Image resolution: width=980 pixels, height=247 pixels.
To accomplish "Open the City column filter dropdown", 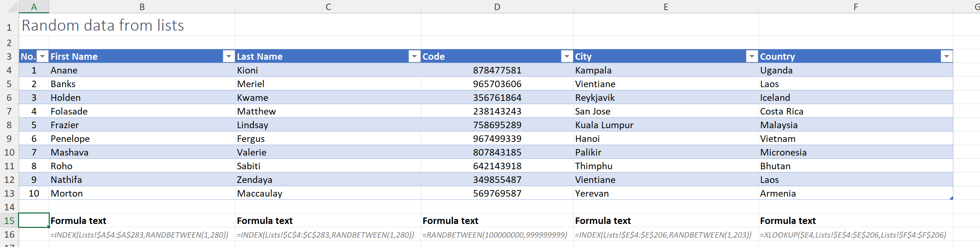I will coord(752,57).
